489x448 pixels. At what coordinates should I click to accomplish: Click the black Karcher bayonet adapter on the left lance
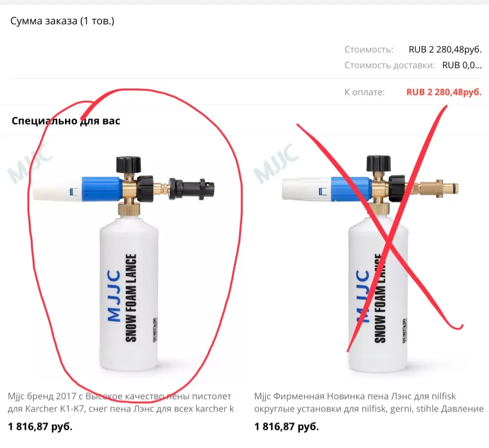(192, 188)
